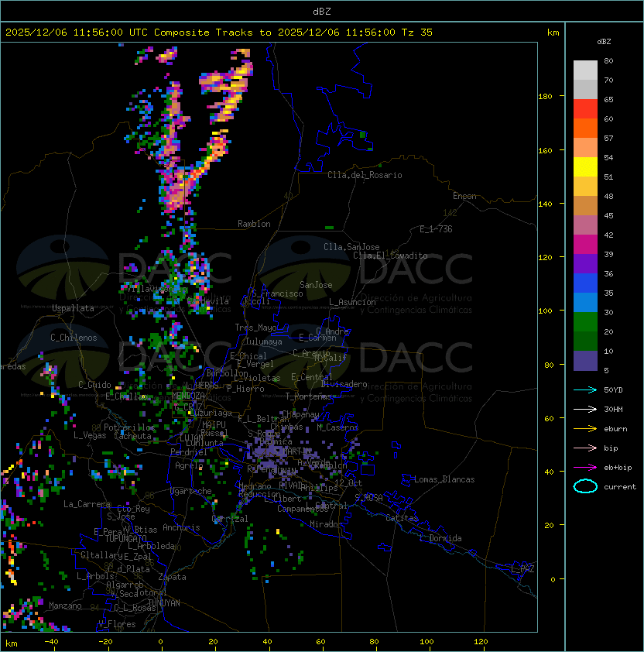
Task: Click the 'Zapata' place label
Action: click(x=172, y=577)
